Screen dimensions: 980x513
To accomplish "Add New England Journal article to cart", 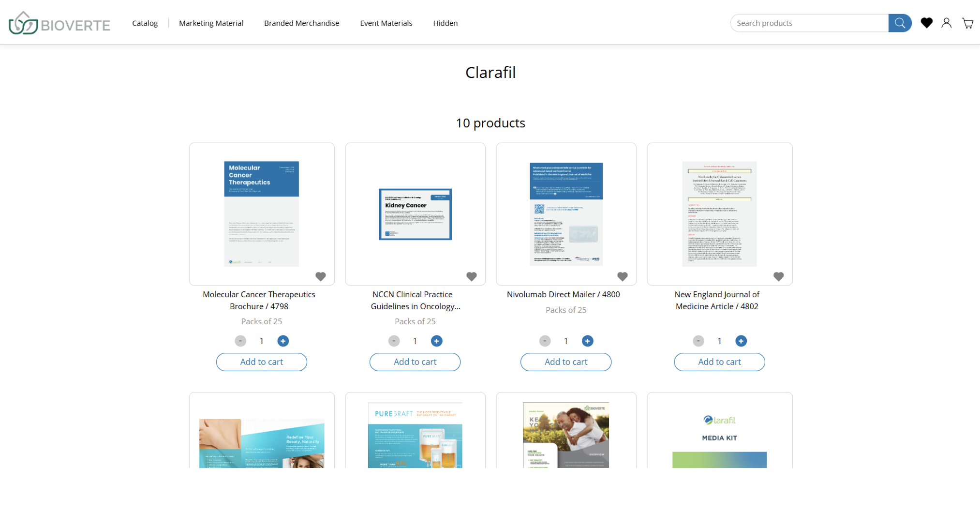I will pos(719,362).
